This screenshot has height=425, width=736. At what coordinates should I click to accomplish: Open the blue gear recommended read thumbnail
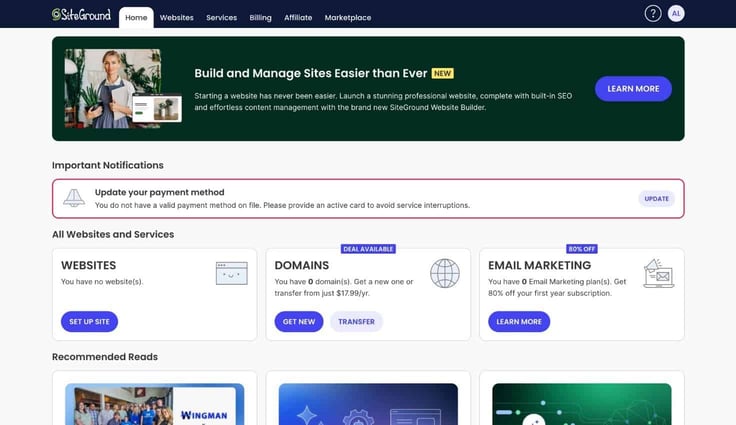(368, 404)
